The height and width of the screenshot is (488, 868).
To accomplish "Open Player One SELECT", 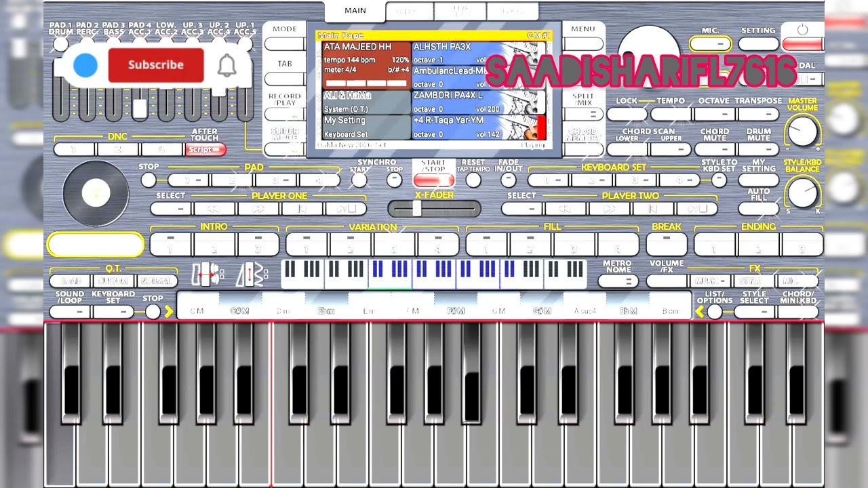I will click(171, 209).
